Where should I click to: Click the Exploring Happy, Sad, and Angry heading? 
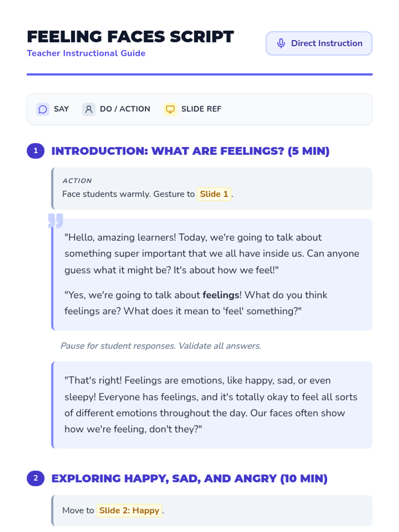(189, 478)
